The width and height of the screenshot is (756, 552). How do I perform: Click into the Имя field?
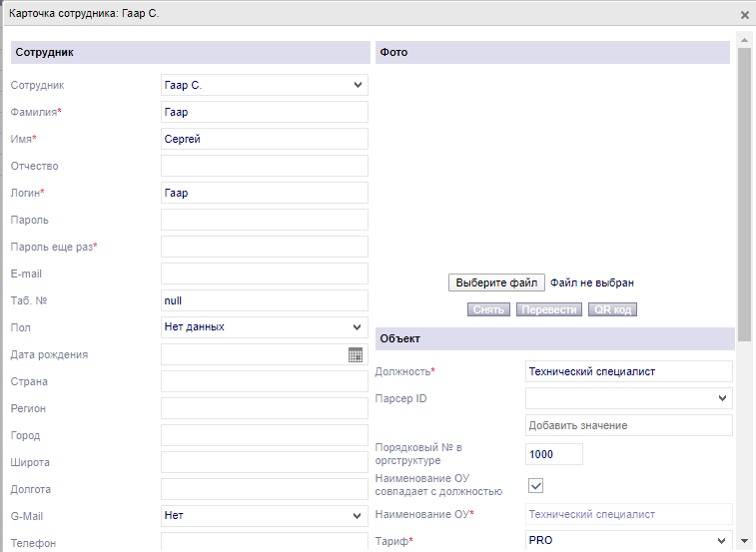click(x=264, y=140)
